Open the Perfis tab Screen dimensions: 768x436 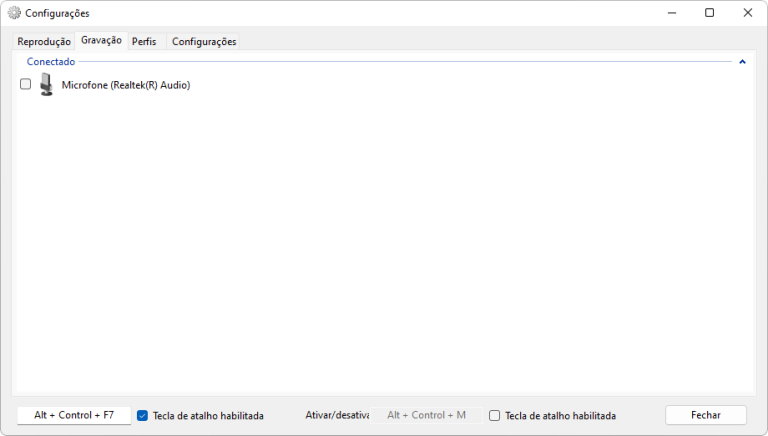[x=144, y=41]
